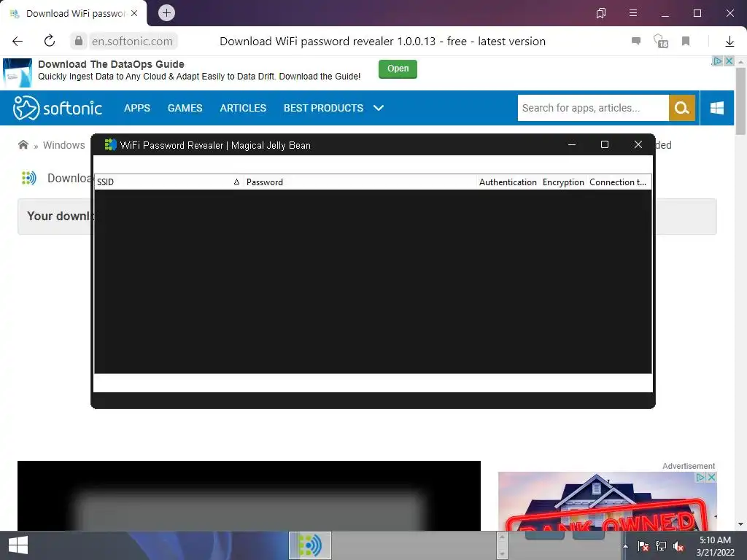
Task: Sort list by SSID column header
Action: 169,182
